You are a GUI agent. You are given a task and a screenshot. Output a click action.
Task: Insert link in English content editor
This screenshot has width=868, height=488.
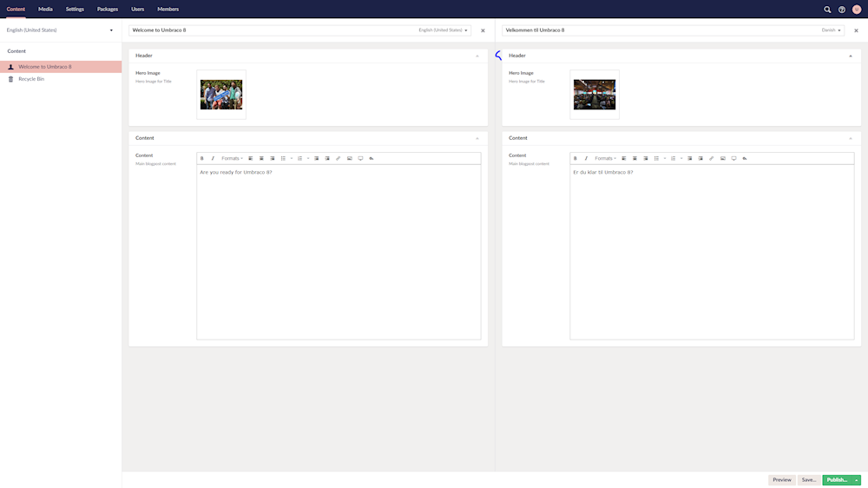(x=339, y=158)
